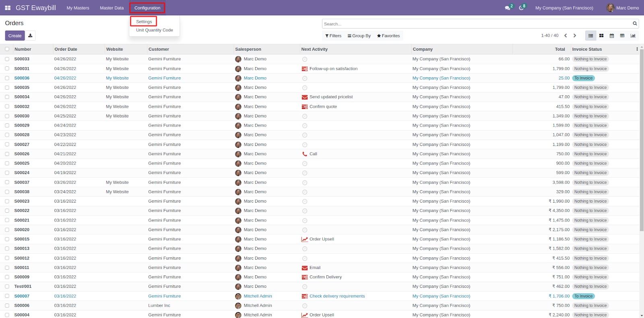Screen dimensions: 644x318
Task: Switch to calendar view icon
Action: coord(612,36)
